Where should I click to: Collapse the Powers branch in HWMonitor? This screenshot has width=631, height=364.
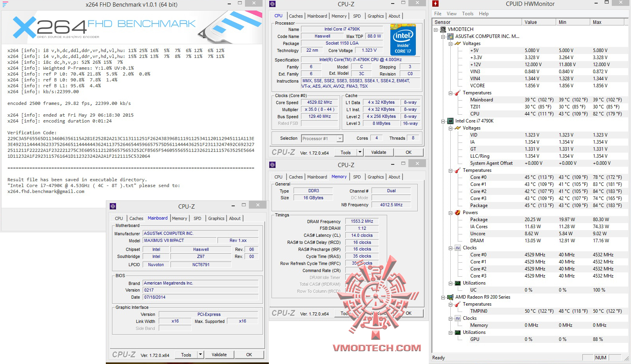point(451,213)
